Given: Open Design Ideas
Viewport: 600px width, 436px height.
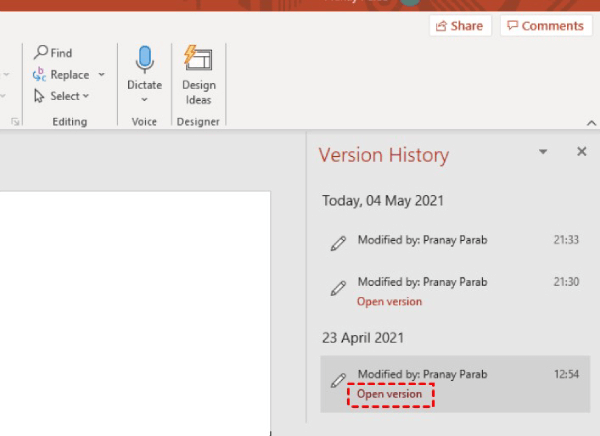Looking at the screenshot, I should (x=198, y=75).
